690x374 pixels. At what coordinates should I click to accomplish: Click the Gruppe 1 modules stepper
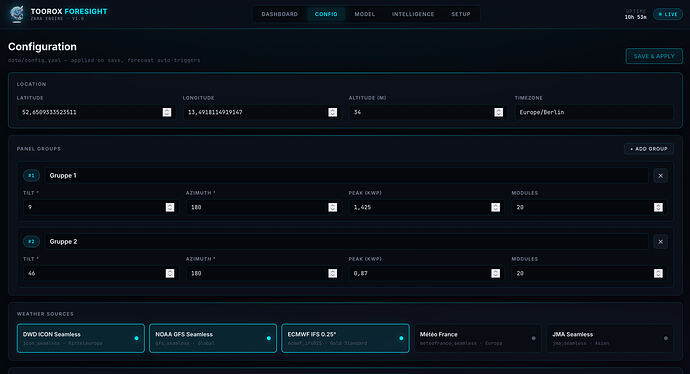tap(658, 207)
